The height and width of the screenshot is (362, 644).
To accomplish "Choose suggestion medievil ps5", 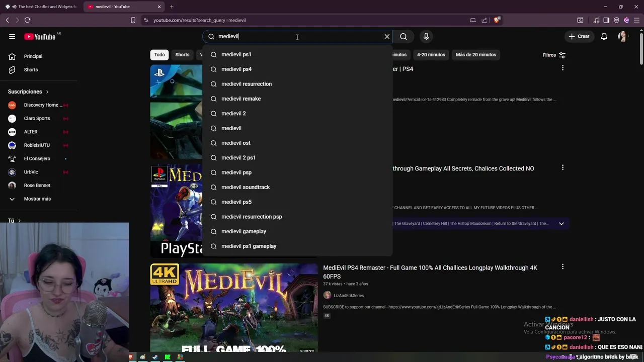I will click(x=297, y=202).
